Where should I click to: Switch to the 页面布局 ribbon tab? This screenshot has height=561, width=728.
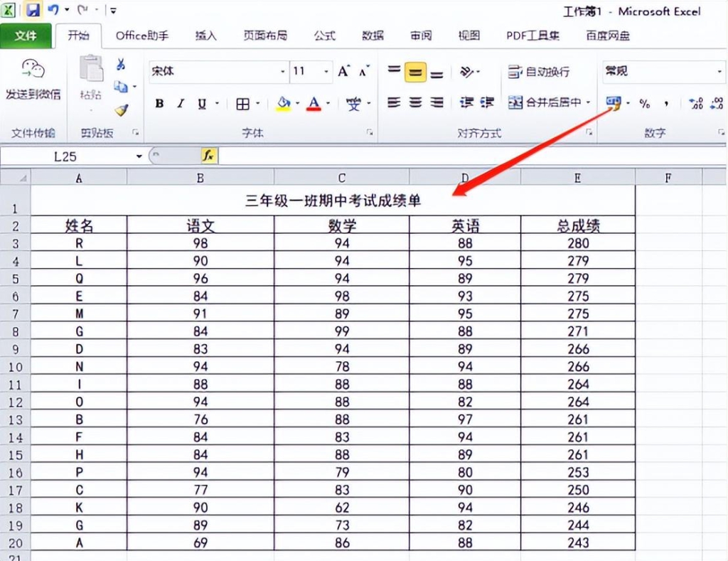265,36
